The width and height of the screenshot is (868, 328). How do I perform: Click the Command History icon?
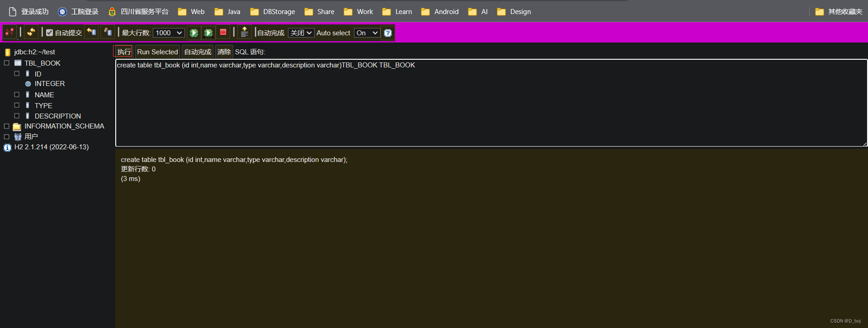[x=245, y=32]
